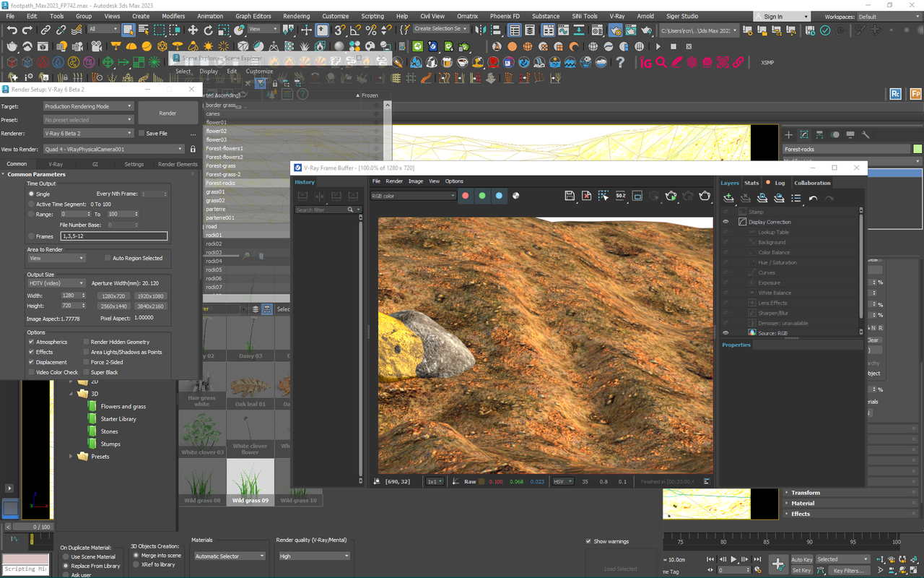Toggle green channel in Frame Buffer
This screenshot has width=924, height=578.
[482, 196]
